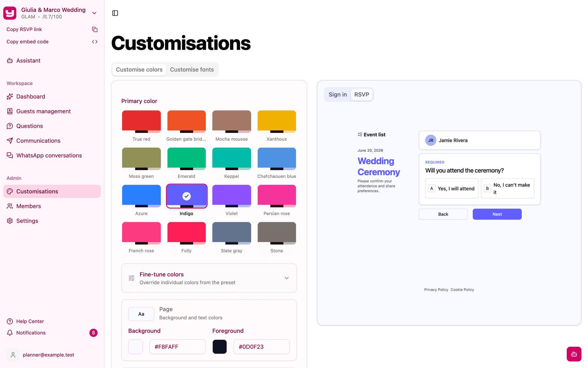Click the Communications paper plane icon
Image resolution: width=588 pixels, height=368 pixels.
click(x=10, y=141)
